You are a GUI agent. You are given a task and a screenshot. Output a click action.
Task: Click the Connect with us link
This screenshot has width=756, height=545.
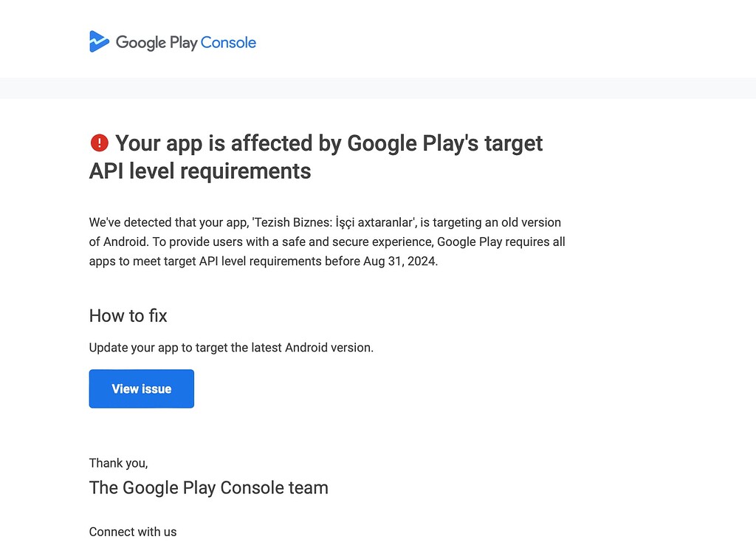[133, 531]
